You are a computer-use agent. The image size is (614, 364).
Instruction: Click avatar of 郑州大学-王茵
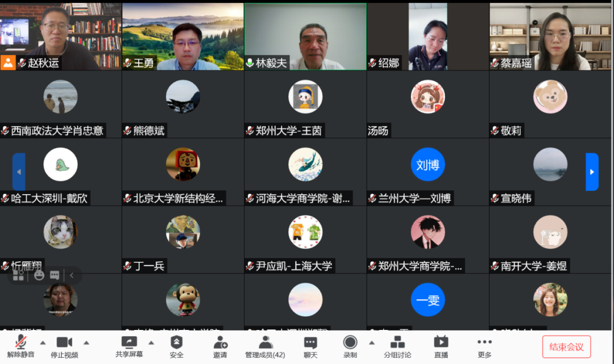pos(305,97)
